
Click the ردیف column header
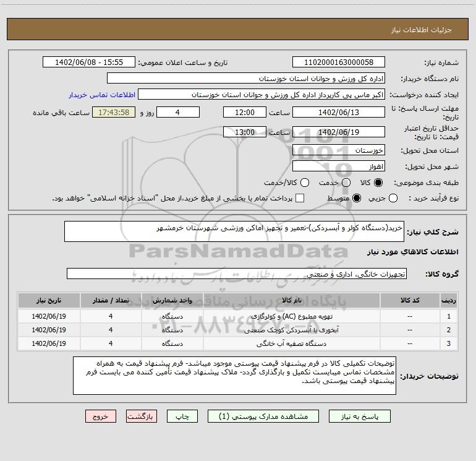449,301
